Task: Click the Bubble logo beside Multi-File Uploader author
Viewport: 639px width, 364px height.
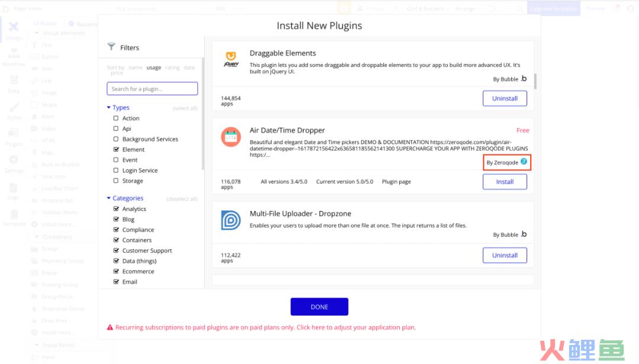Action: coord(524,234)
